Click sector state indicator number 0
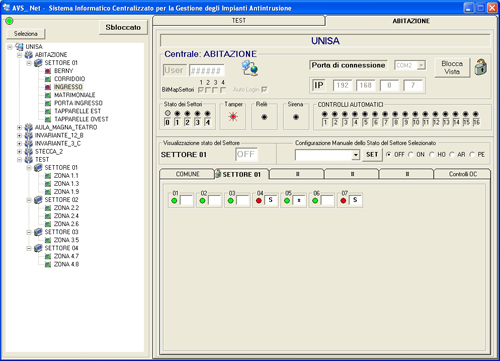Screen dimensions: 500x361 click(x=168, y=113)
